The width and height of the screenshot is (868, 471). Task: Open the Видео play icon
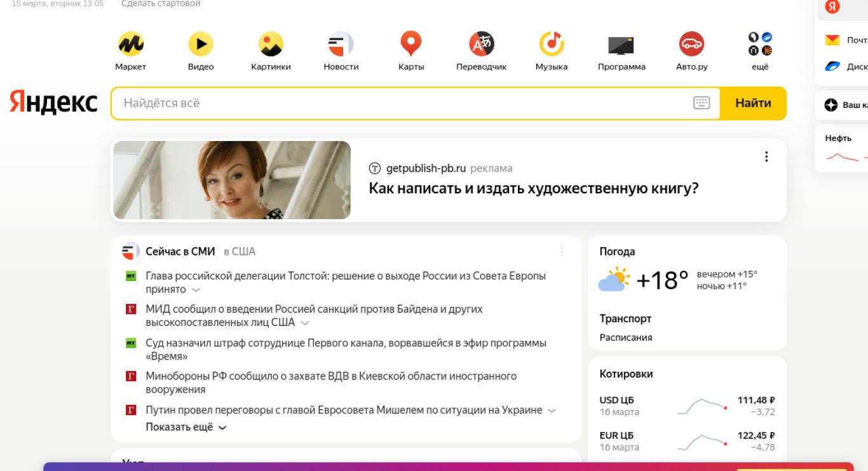point(201,43)
